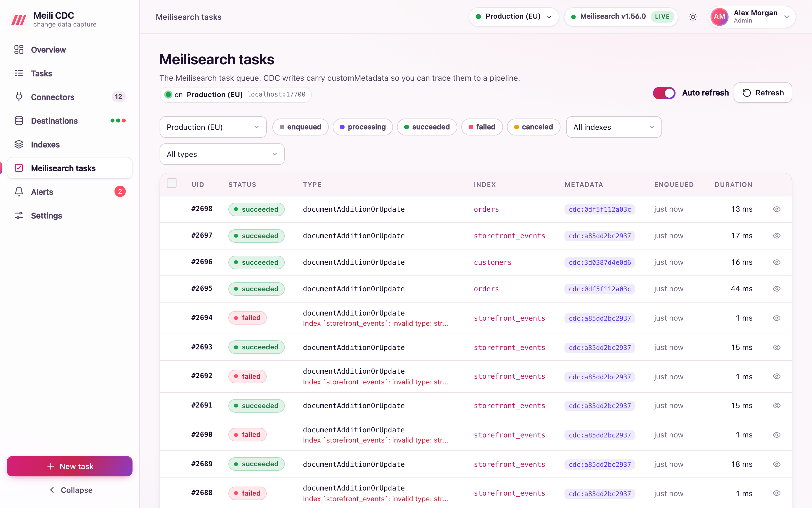This screenshot has height=508, width=812.
Task: Create a New task
Action: 69,466
